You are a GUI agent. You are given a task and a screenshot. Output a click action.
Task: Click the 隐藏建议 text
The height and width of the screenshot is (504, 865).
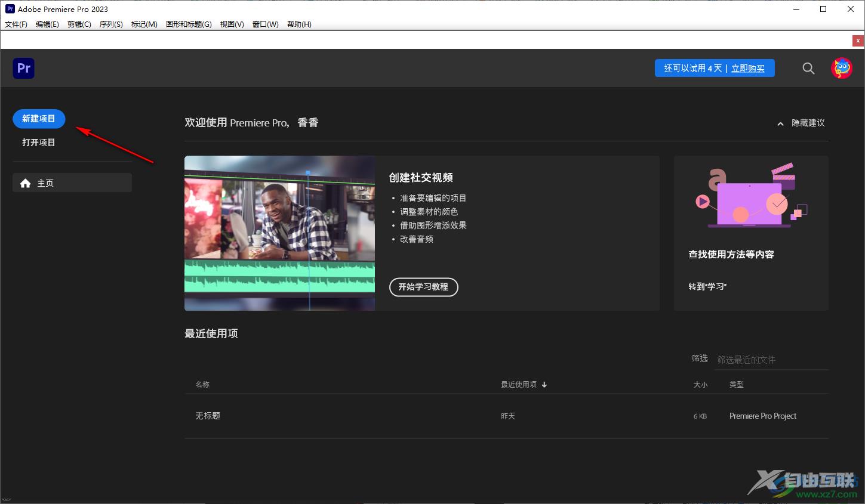(x=808, y=123)
